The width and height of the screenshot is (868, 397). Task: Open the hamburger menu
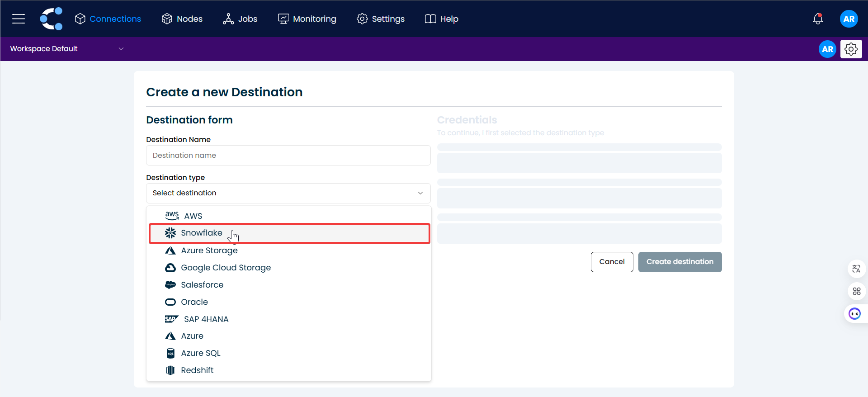[x=19, y=19]
